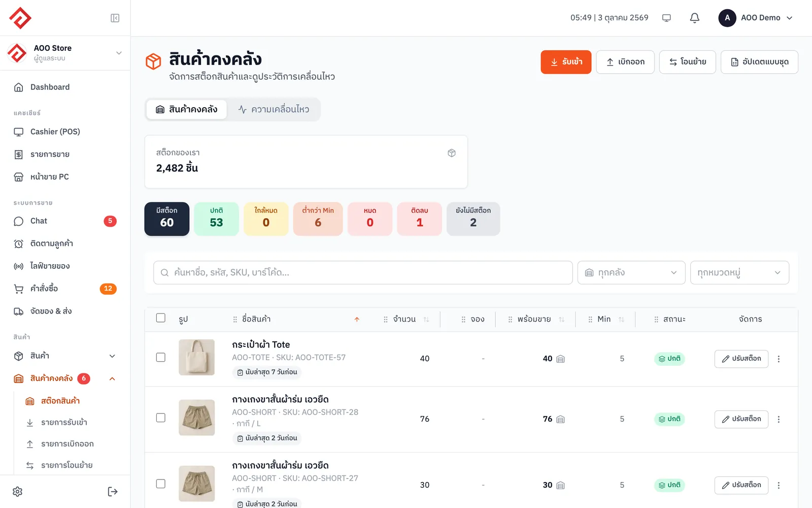The width and height of the screenshot is (812, 508).
Task: Expand the สินค้า sidebar section
Action: click(65, 356)
